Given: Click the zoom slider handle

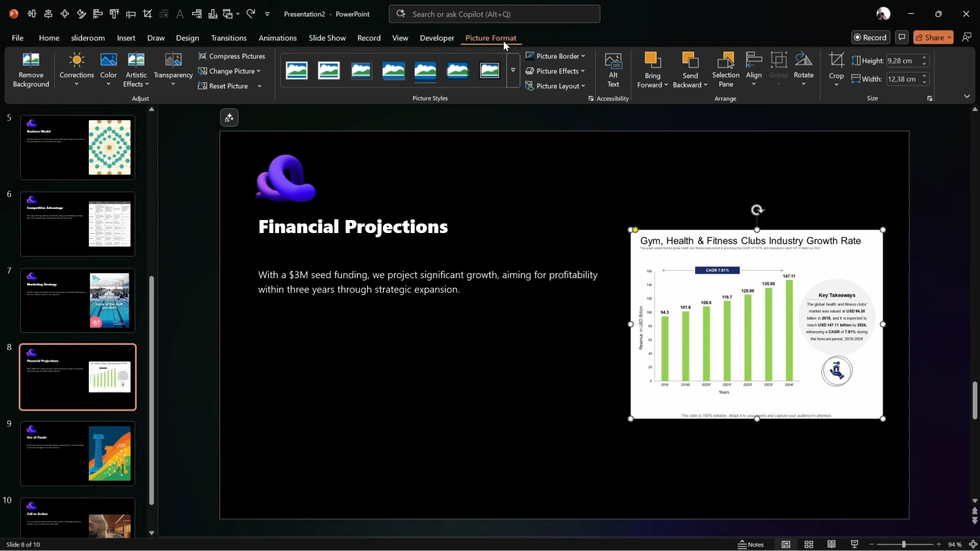Looking at the screenshot, I should click(904, 544).
